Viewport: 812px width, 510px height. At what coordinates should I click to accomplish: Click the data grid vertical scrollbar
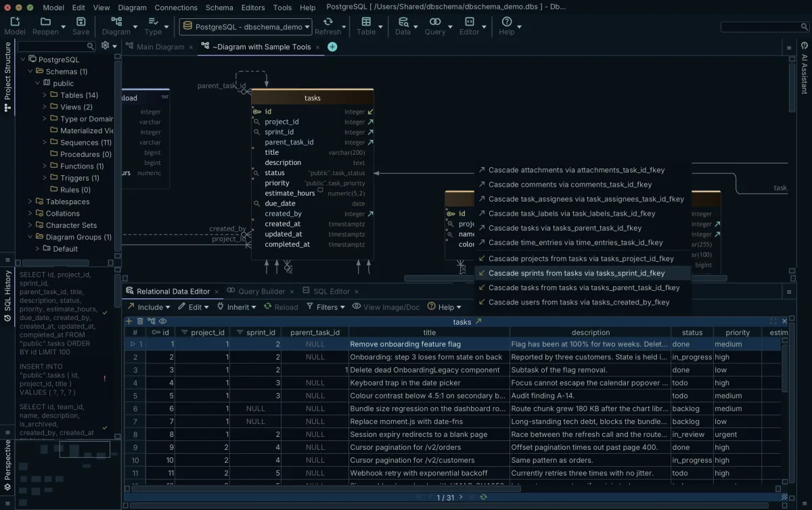pos(784,369)
